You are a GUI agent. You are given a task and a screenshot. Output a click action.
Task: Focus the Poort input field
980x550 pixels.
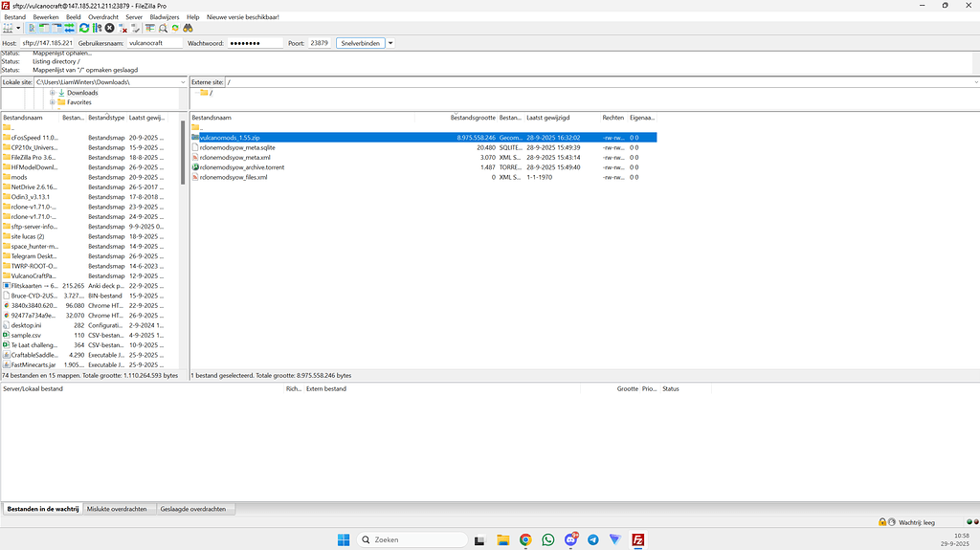(319, 43)
